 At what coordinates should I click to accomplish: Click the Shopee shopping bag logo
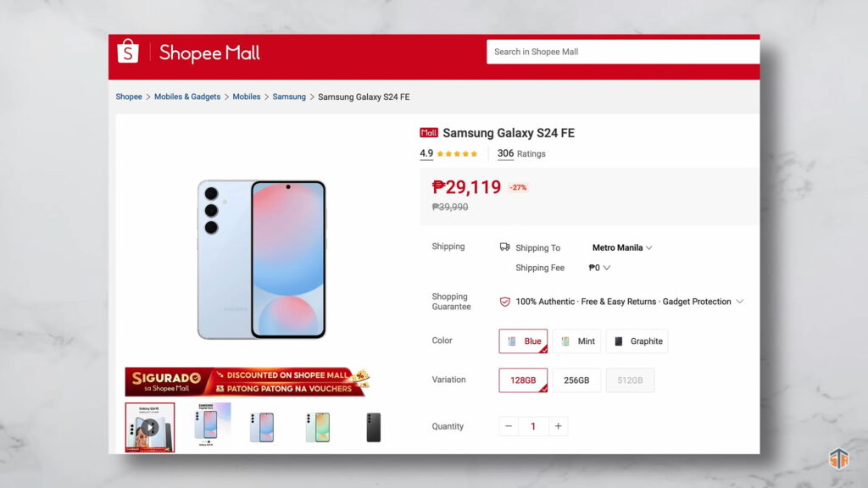(x=128, y=52)
